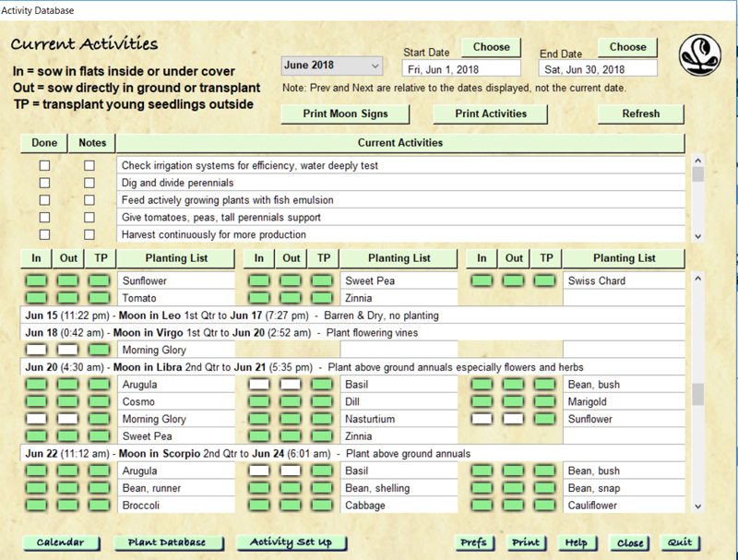
Task: Select 'Check irrigation systems for efficiency' activity text
Action: tap(400, 165)
